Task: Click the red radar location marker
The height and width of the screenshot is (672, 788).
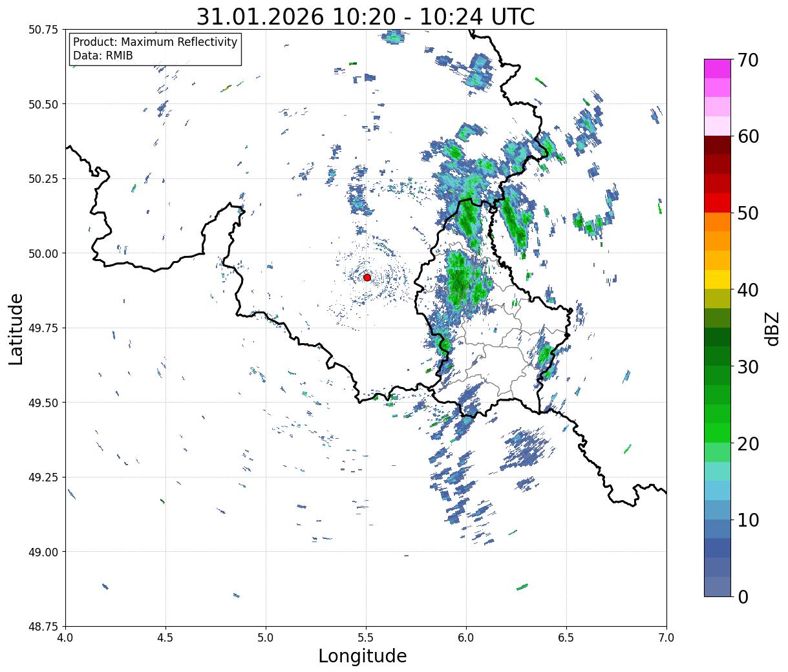Action: 367,277
